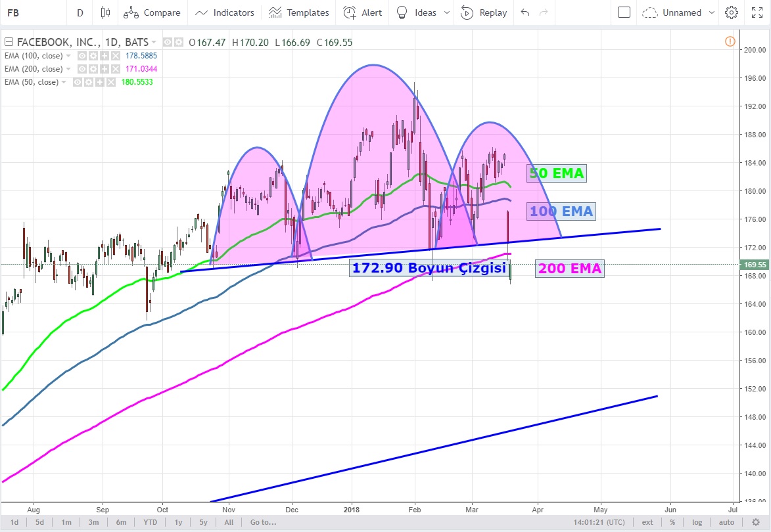Open the orange data warning icon
Screen dimensions: 771x532
point(730,42)
